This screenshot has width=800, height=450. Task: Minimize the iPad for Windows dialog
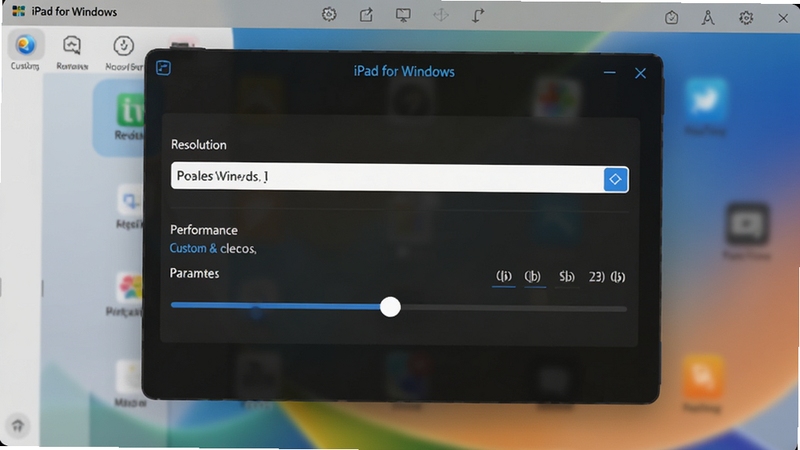tap(609, 72)
